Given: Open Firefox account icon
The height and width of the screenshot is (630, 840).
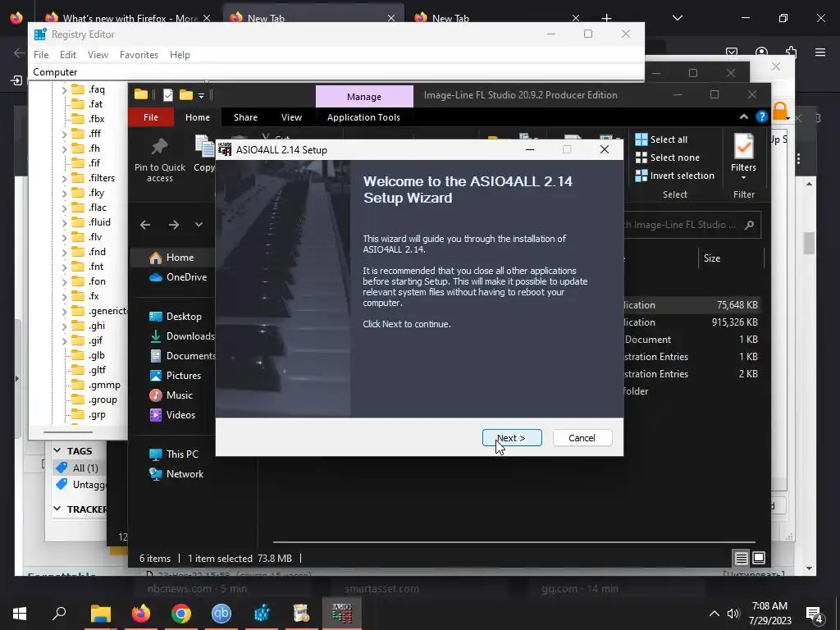Looking at the screenshot, I should pos(761,52).
